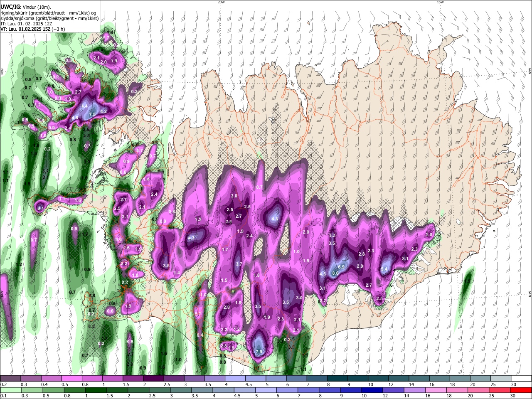Click the '0.1' label in the rain legend

tap(3, 396)
